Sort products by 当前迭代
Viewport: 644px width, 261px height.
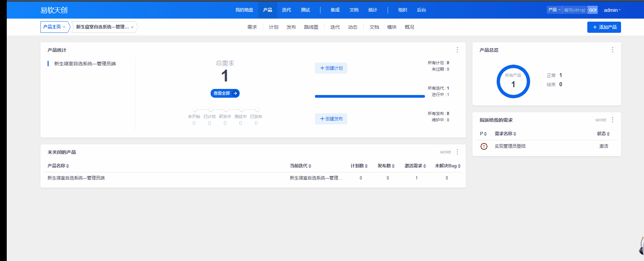[301, 166]
